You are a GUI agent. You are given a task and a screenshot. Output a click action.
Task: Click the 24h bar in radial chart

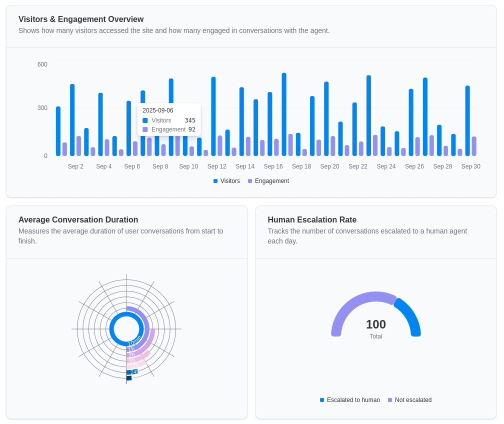132,372
